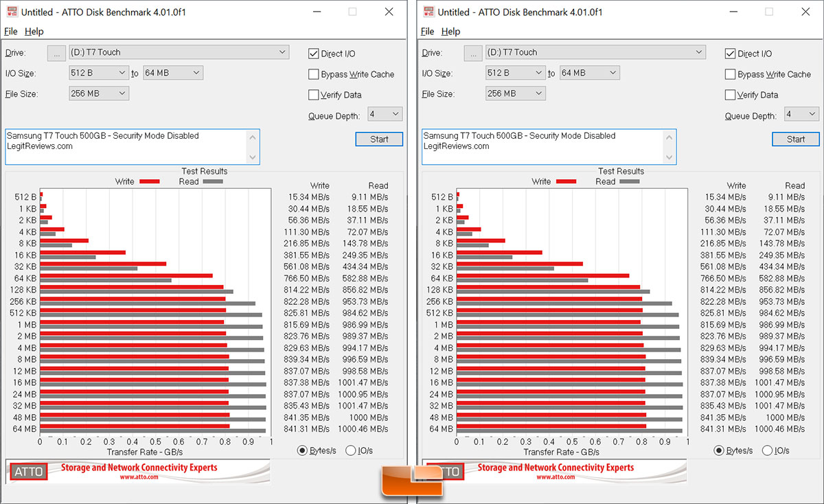Viewport: 824px width, 504px height.
Task: Open the File menu in the left window
Action: [11, 32]
